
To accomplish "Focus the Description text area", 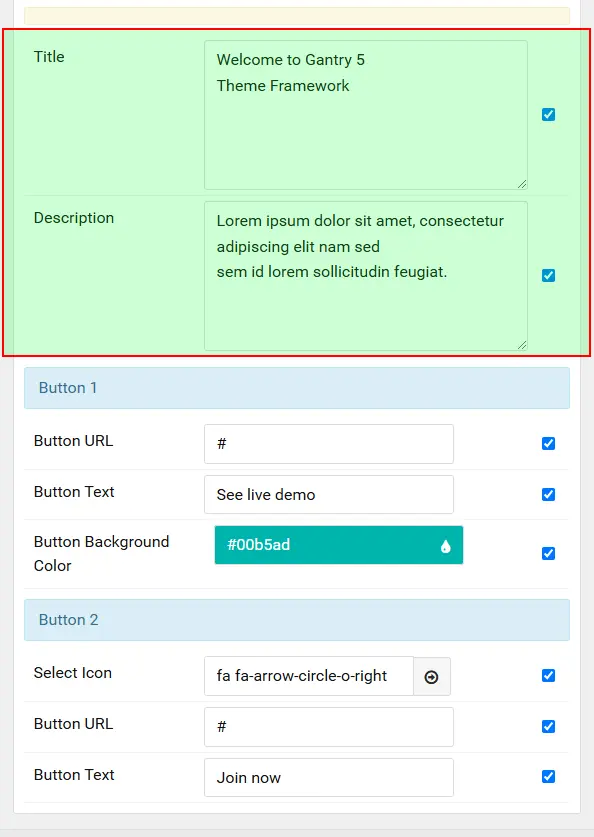I will point(366,276).
